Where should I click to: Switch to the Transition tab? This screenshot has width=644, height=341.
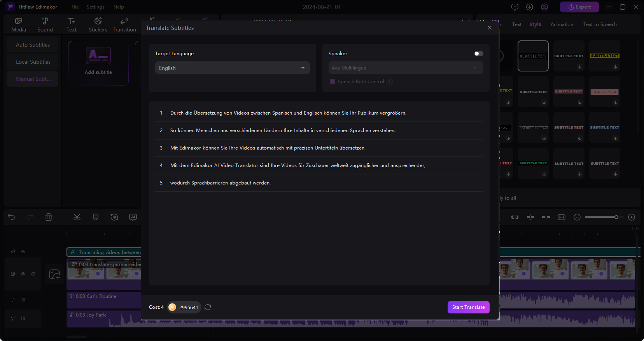click(x=124, y=24)
